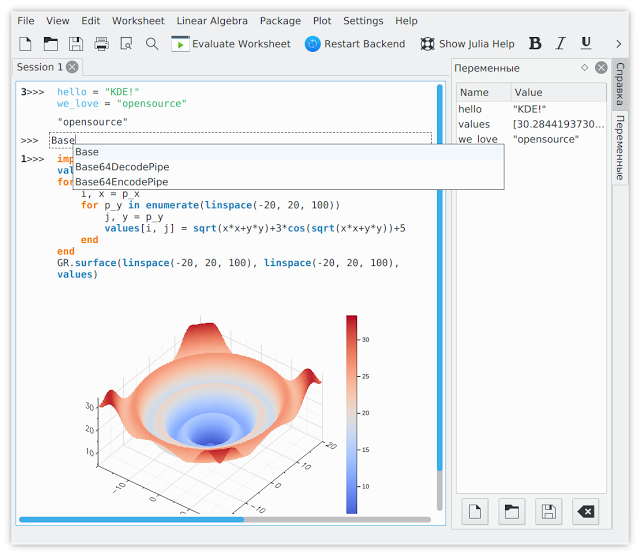Open Print Preview from the toolbar
Viewport: 640px width, 556px height.
pos(127,44)
